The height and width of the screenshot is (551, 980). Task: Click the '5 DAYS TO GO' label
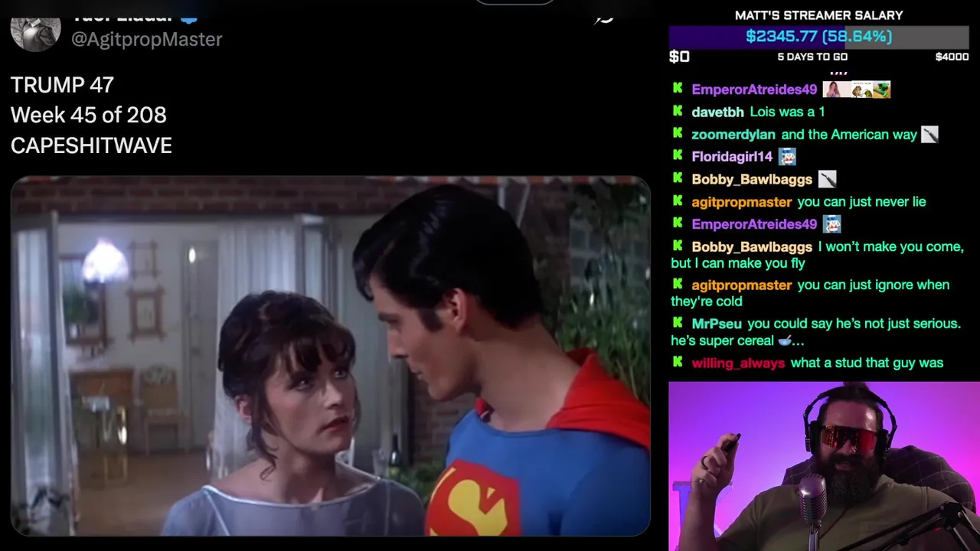click(812, 57)
